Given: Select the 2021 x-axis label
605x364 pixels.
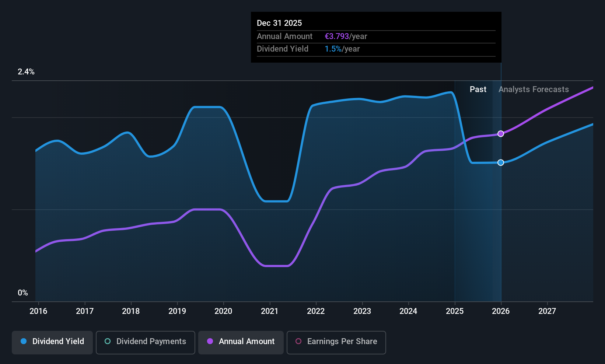Looking at the screenshot, I should (x=270, y=311).
